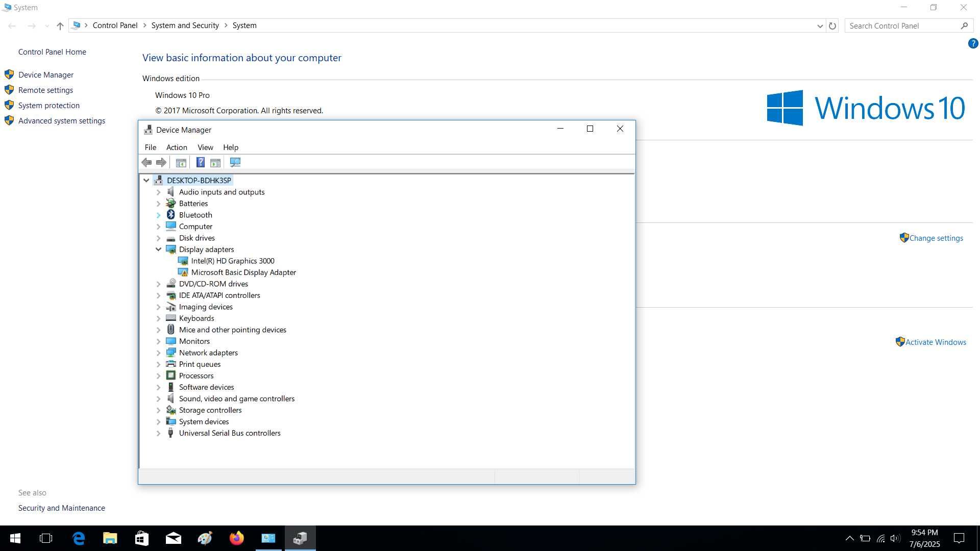Open the Help toolbar icon with question mark
Image resolution: width=980 pixels, height=551 pixels.
click(201, 162)
